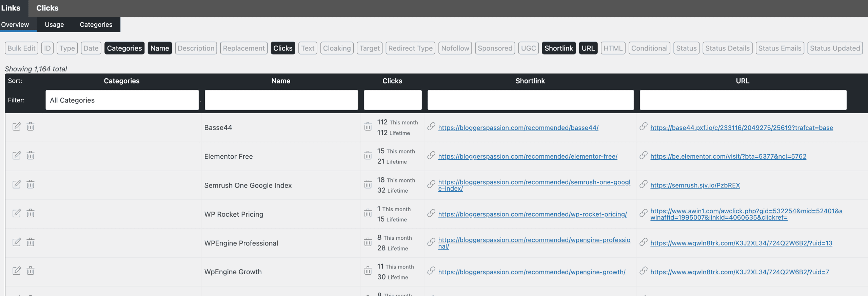Edit the Semrush One Google Index link
Image resolution: width=868 pixels, height=296 pixels.
[x=17, y=184]
